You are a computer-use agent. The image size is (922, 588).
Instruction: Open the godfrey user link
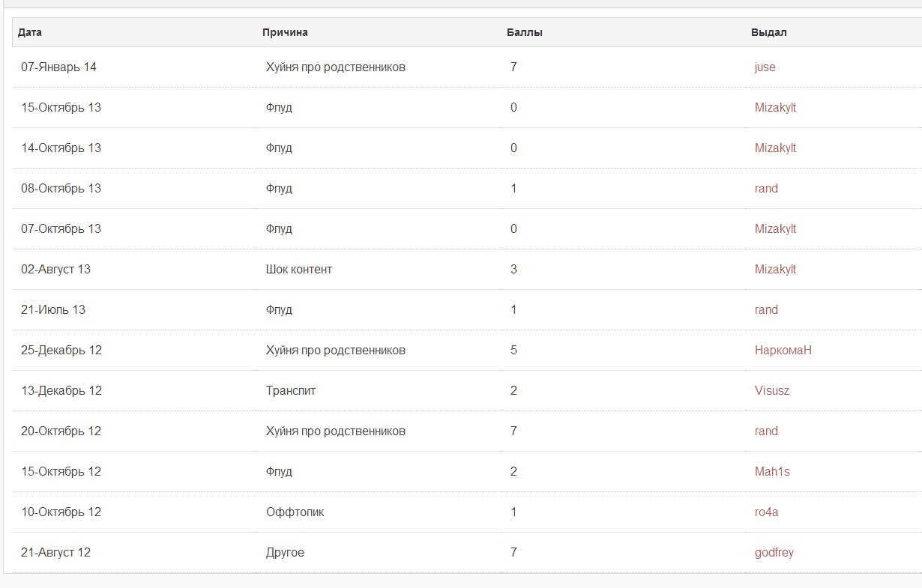774,553
